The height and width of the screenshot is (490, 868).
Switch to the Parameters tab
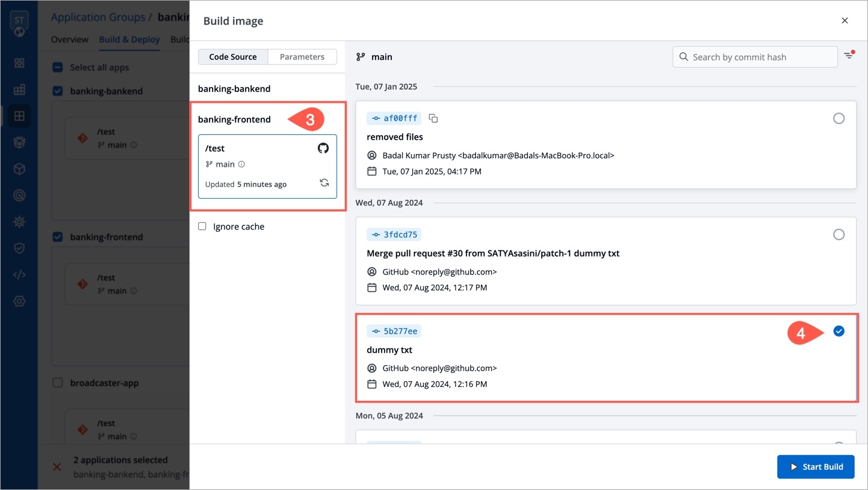click(302, 57)
